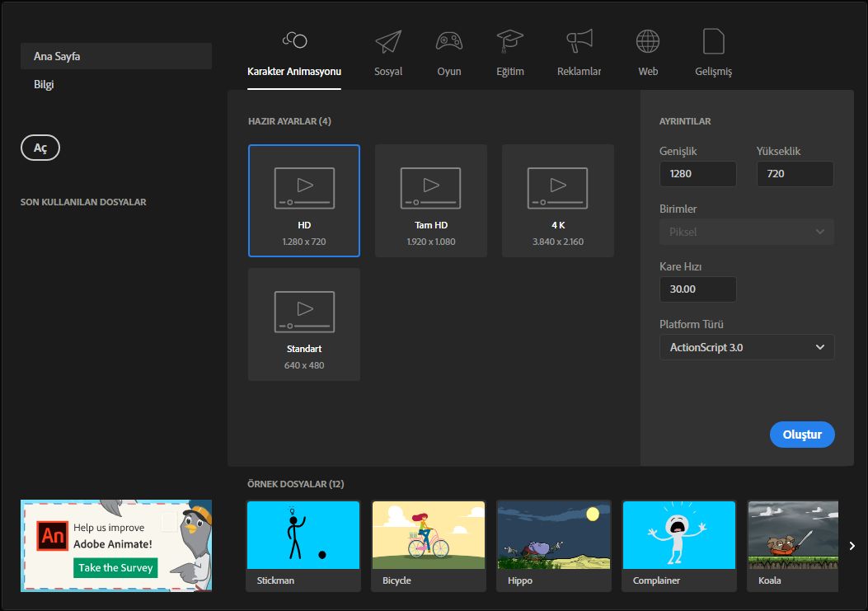
Task: Select the Reklamlar megaphone icon
Action: tap(579, 42)
